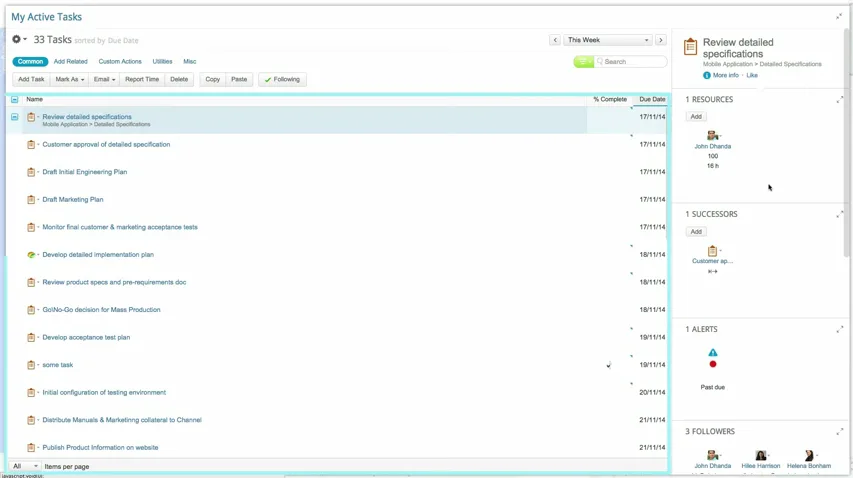
Task: Click the task icon for Customer approval row
Action: pos(31,144)
